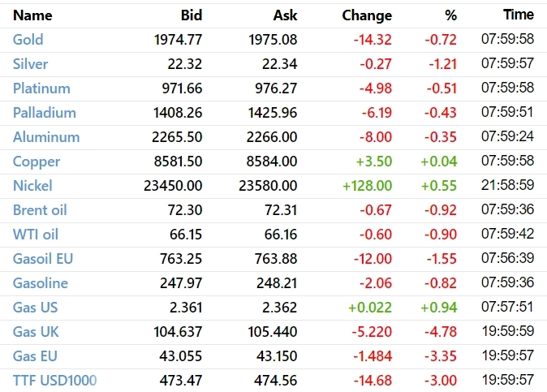Click the Name column header
Screen dimensions: 547x392
coord(32,15)
